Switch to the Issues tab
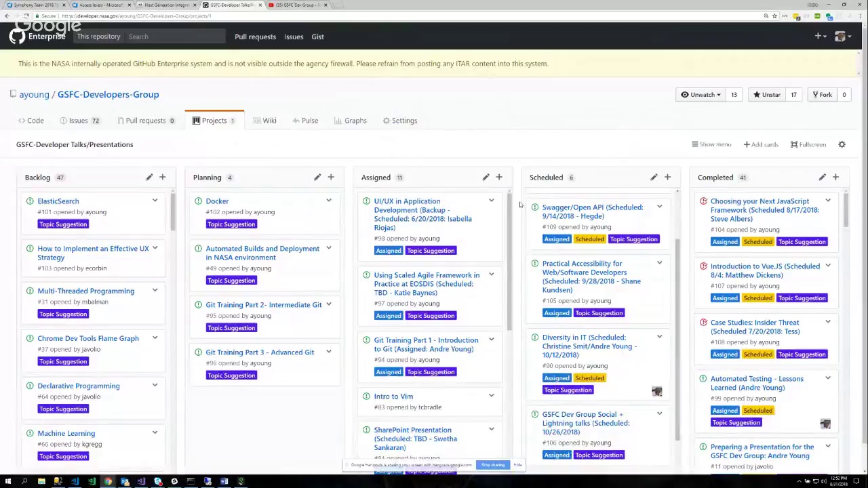 79,121
